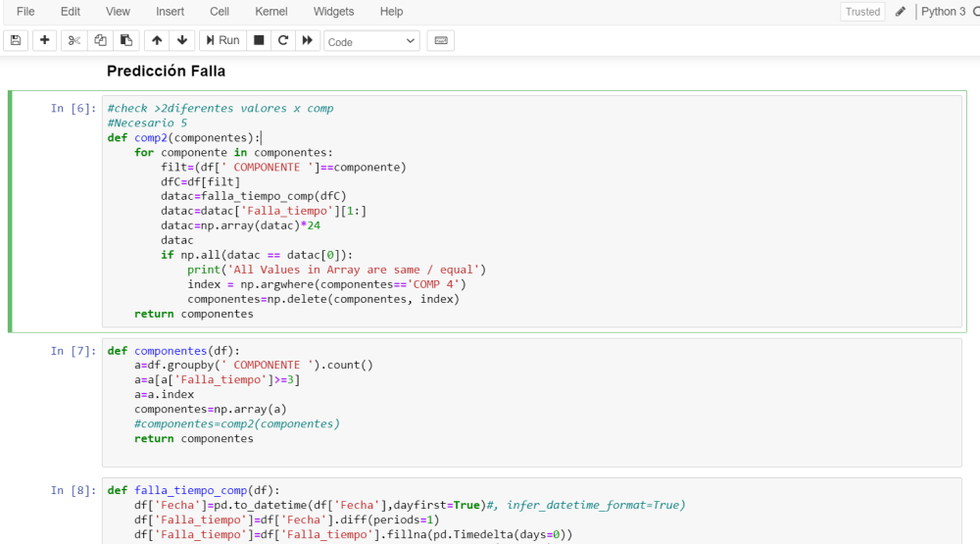Image resolution: width=980 pixels, height=544 pixels.
Task: Open the Edit menu
Action: point(70,11)
